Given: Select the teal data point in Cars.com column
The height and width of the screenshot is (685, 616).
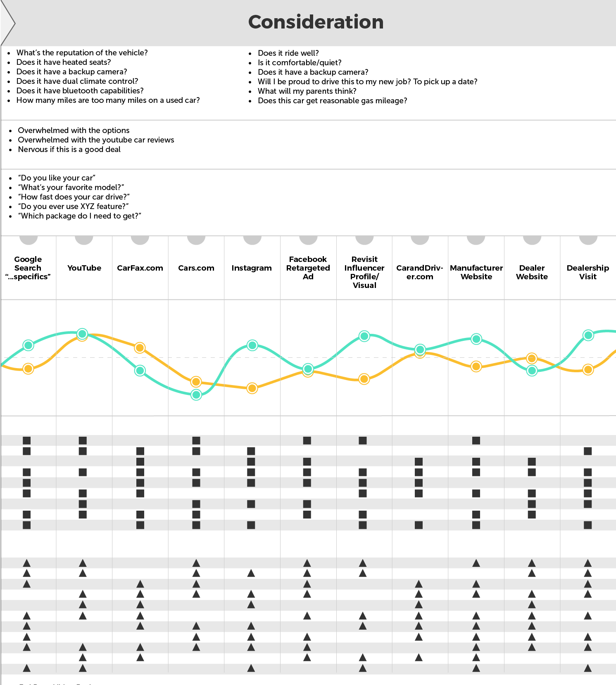Looking at the screenshot, I should coord(196,395).
